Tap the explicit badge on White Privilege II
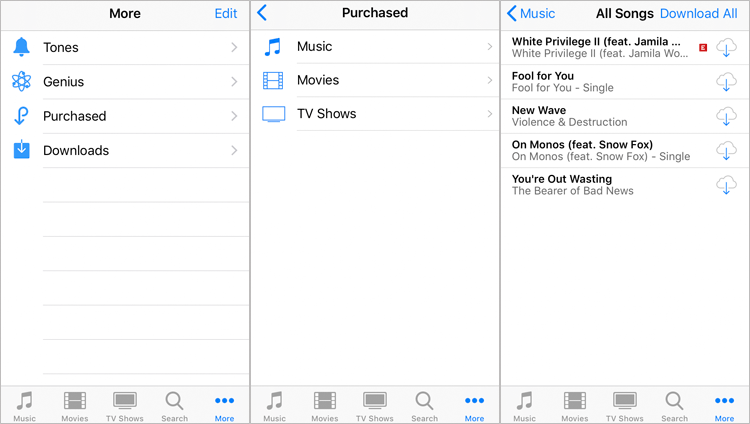Screen dimensions: 750x424 pos(703,47)
